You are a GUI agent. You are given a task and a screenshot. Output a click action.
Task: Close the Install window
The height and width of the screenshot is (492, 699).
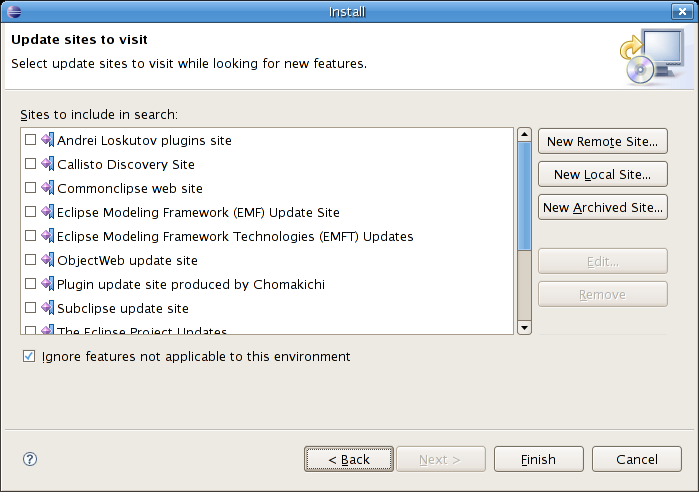pos(682,12)
